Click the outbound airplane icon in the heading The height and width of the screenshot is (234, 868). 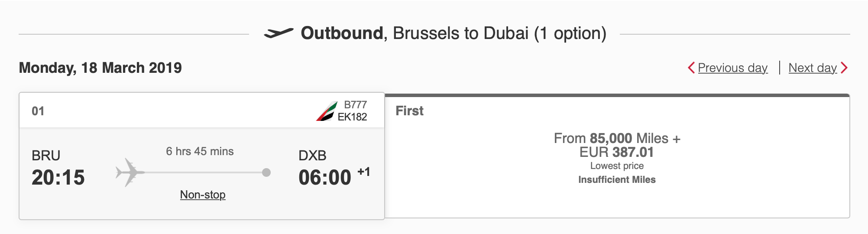279,33
